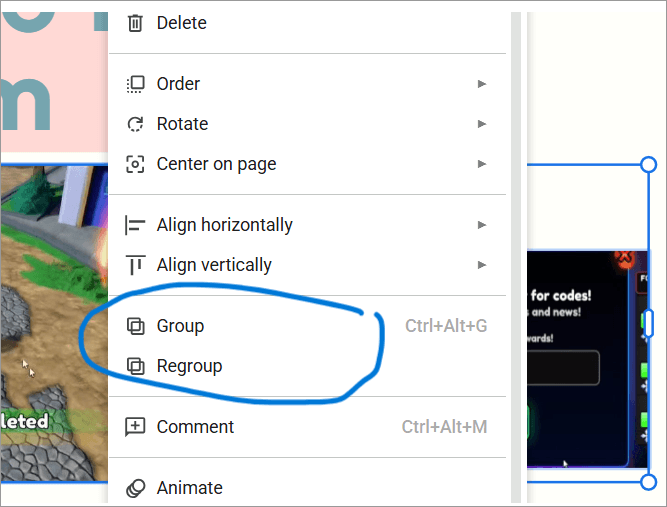Choose Comment from the context menu

coord(308,427)
